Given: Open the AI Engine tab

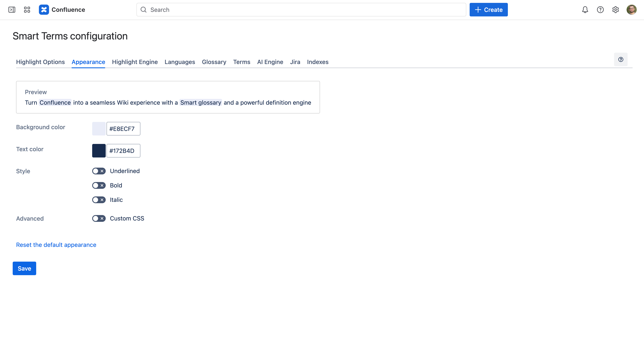Looking at the screenshot, I should tap(270, 62).
